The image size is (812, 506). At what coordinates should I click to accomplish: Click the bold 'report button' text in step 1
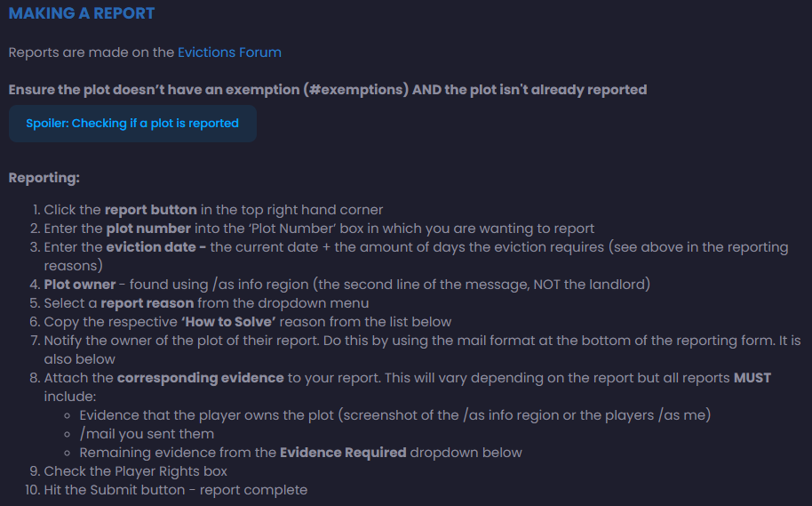click(151, 210)
